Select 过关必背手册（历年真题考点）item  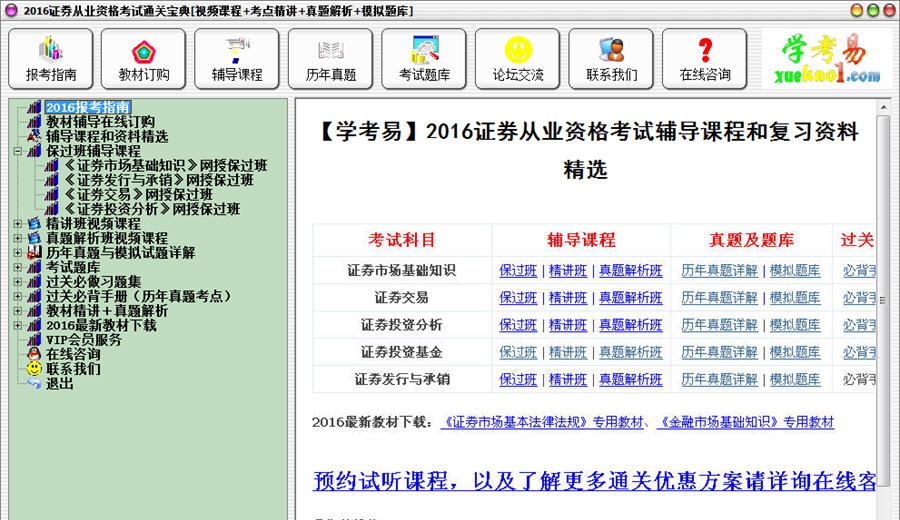pyautogui.click(x=139, y=296)
